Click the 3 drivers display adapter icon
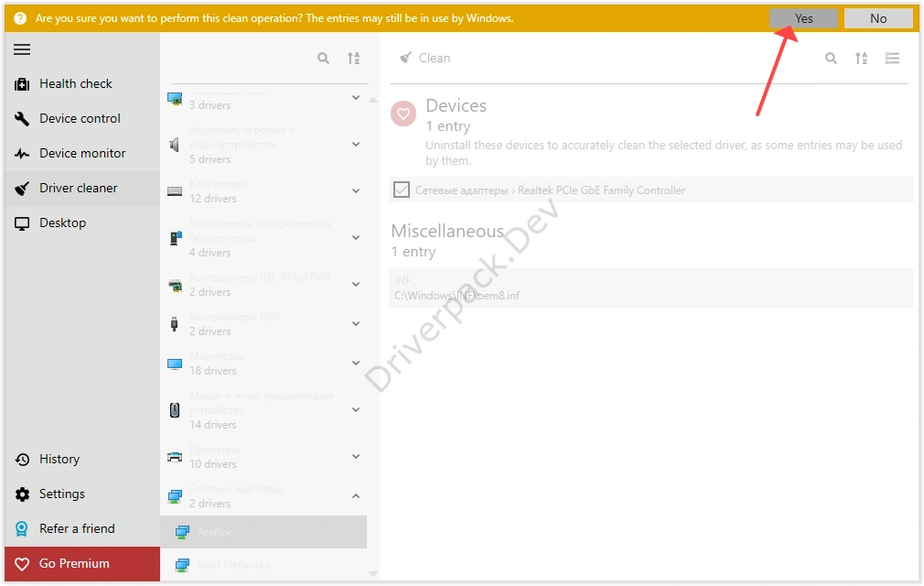Viewport: 924px width, 586px height. pyautogui.click(x=175, y=99)
